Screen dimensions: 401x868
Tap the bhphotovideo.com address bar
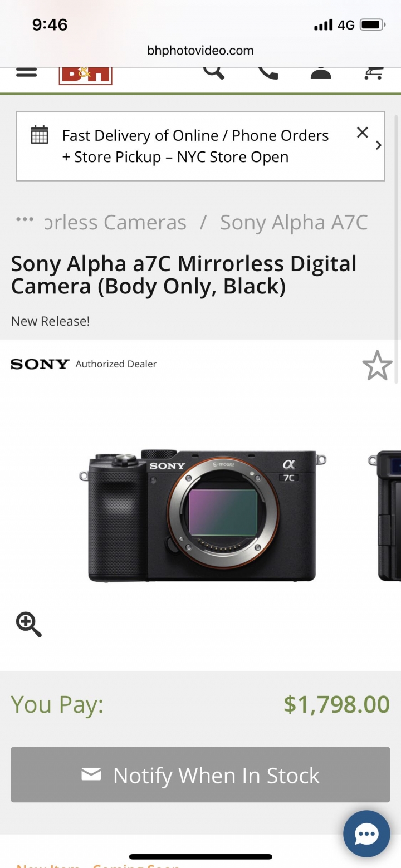(x=200, y=51)
